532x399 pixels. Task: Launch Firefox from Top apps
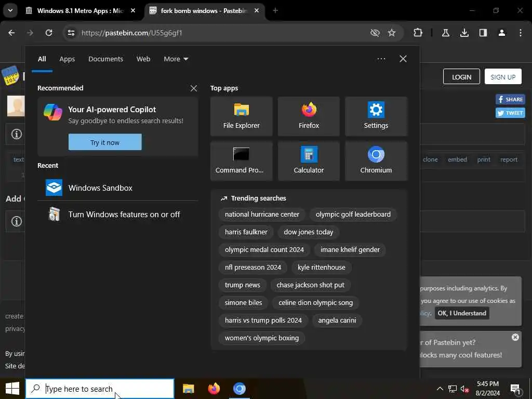coord(309,116)
